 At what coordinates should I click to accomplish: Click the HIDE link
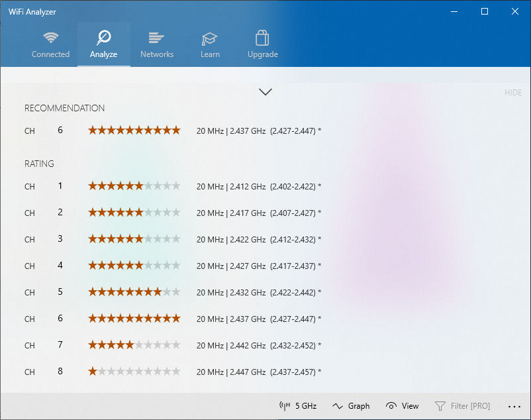click(x=512, y=92)
